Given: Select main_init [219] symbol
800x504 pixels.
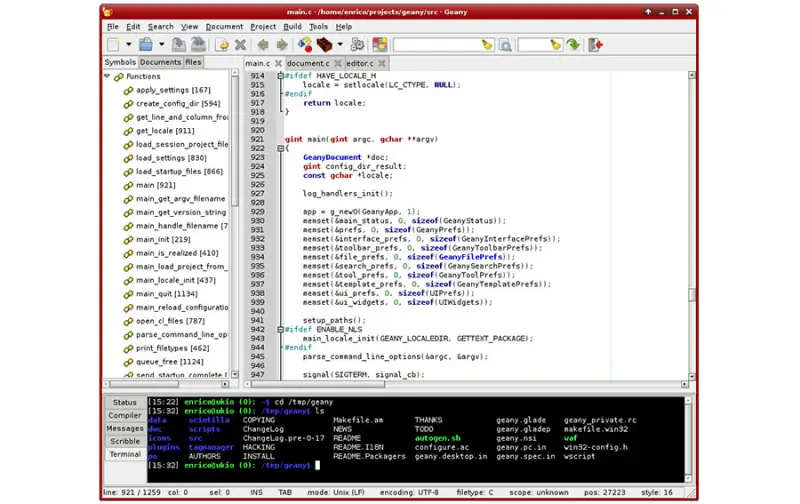Looking at the screenshot, I should pyautogui.click(x=163, y=239).
